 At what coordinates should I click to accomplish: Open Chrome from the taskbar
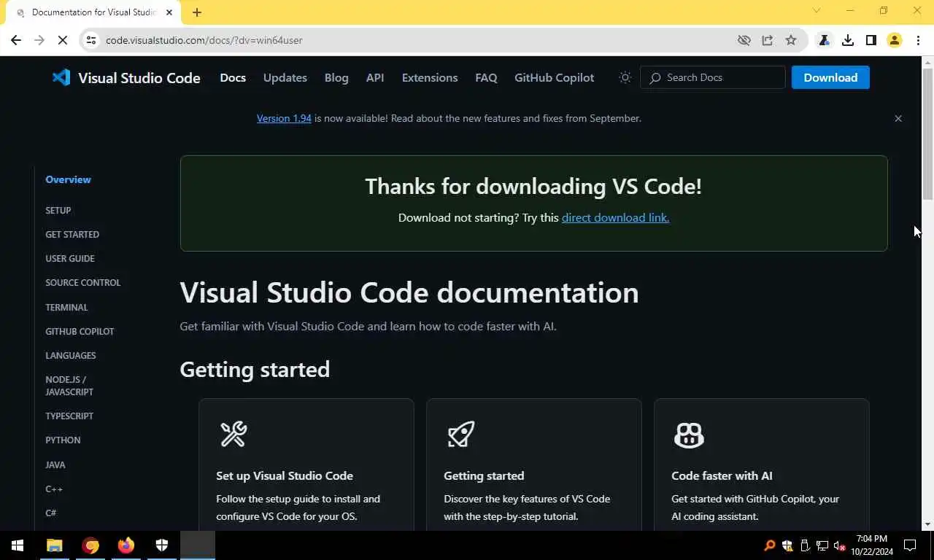pos(90,545)
